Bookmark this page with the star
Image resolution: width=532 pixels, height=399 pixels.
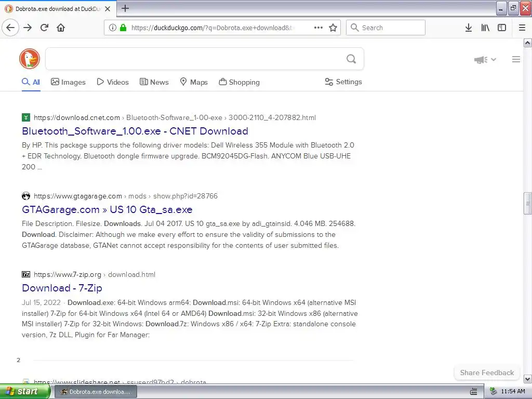(x=333, y=28)
